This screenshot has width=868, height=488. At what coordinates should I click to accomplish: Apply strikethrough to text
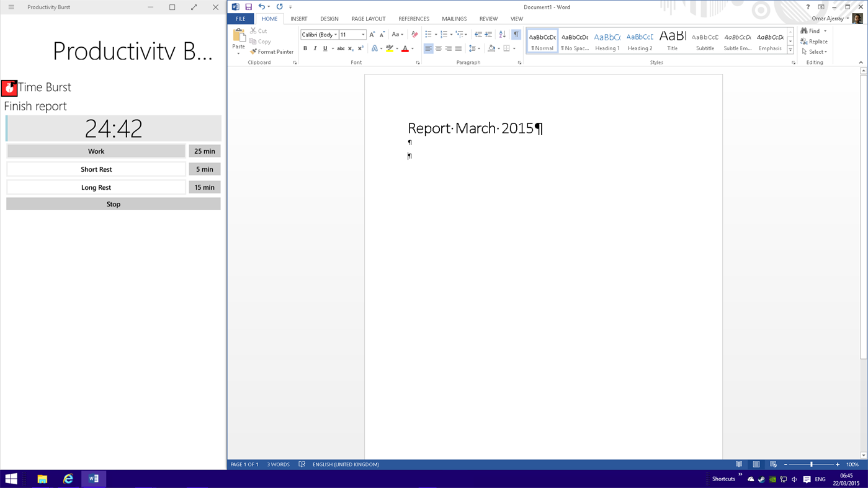(341, 48)
